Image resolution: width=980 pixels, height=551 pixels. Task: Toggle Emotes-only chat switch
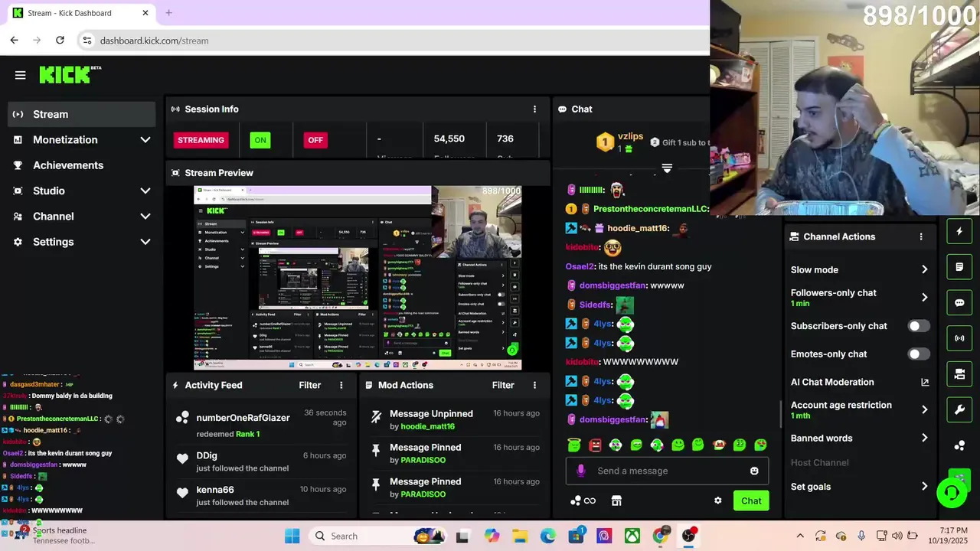918,354
